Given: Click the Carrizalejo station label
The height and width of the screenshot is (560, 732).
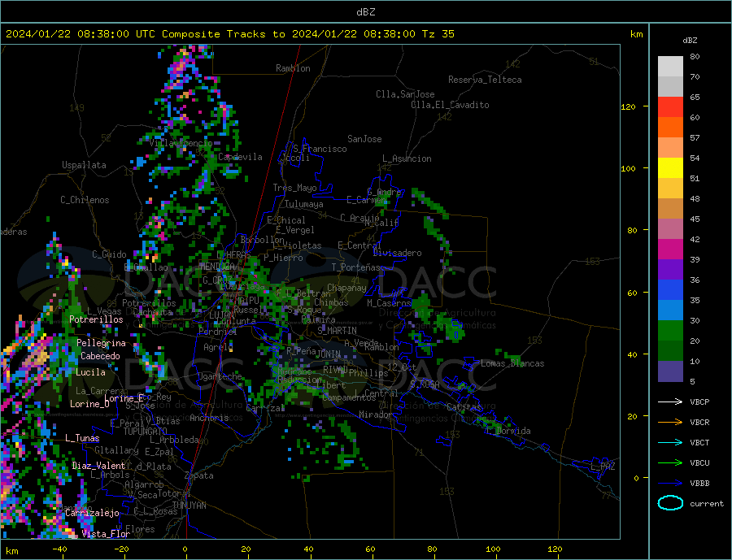Looking at the screenshot, I should [93, 513].
